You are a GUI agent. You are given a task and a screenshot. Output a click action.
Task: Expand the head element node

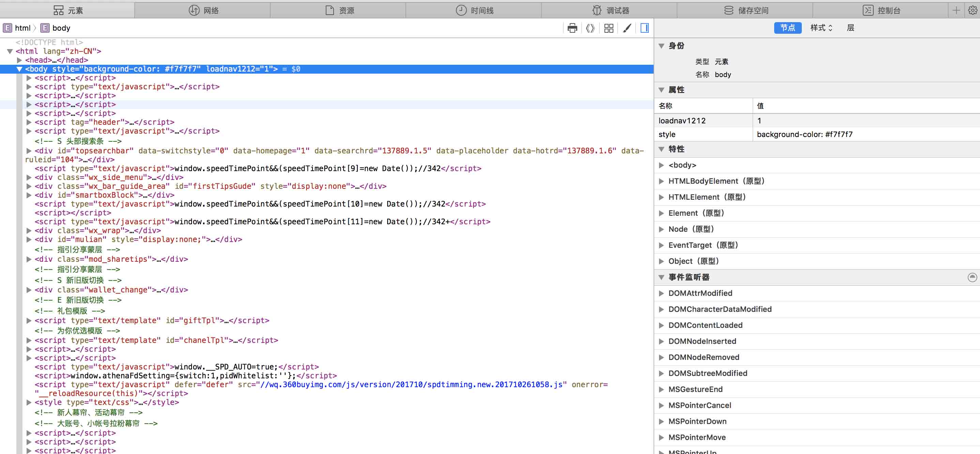pyautogui.click(x=19, y=60)
